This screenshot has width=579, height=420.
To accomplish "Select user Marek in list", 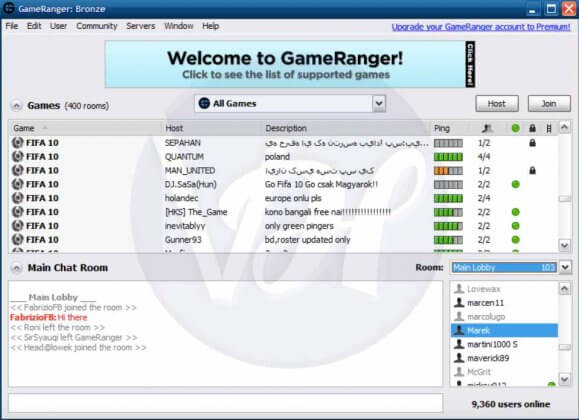I will click(504, 330).
